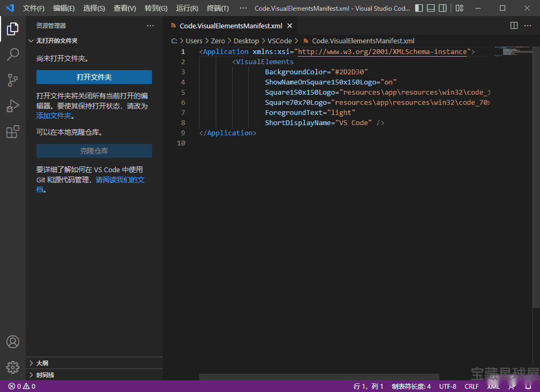The height and width of the screenshot is (392, 540).
Task: Change the UTF-8 encoding in status bar
Action: click(x=448, y=387)
